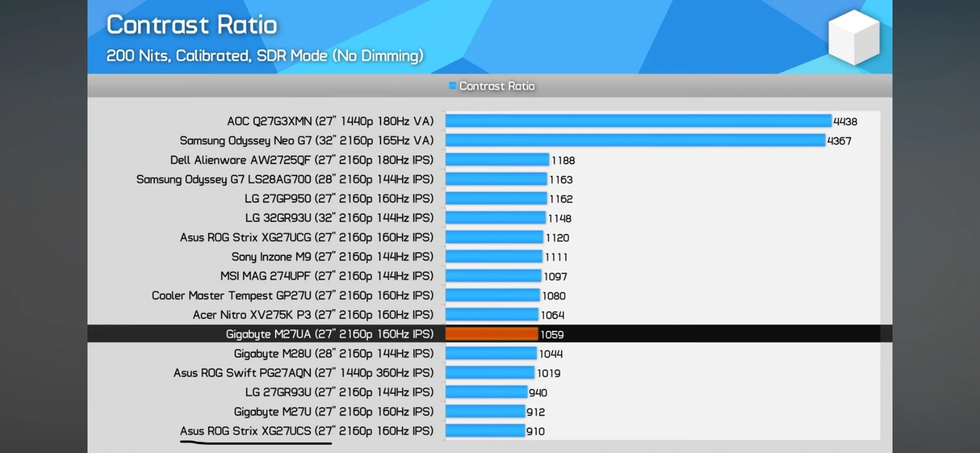Select the Dell Alienware AW2725QF bar
The image size is (980, 453).
pos(497,160)
